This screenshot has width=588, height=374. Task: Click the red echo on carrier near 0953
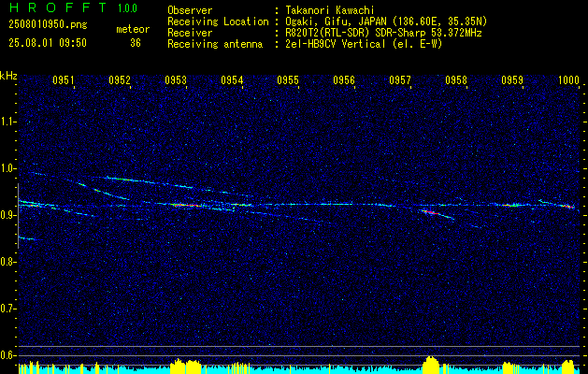tap(186, 205)
